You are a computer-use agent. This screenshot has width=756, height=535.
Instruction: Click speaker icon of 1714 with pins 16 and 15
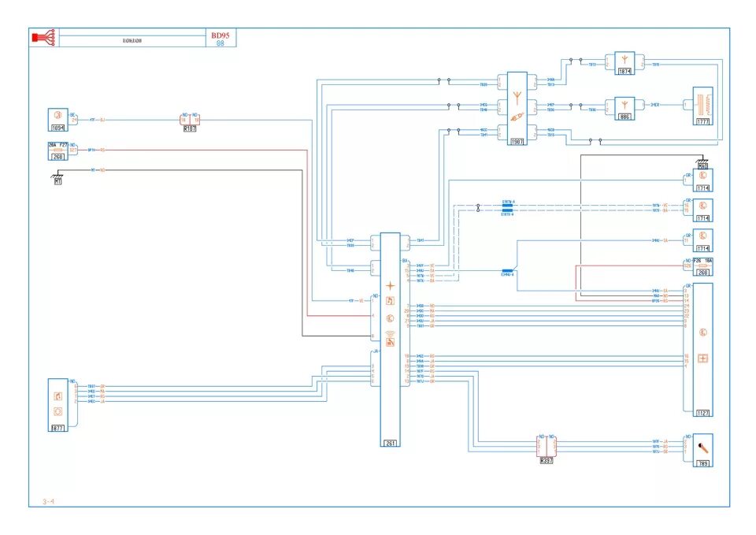(702, 206)
